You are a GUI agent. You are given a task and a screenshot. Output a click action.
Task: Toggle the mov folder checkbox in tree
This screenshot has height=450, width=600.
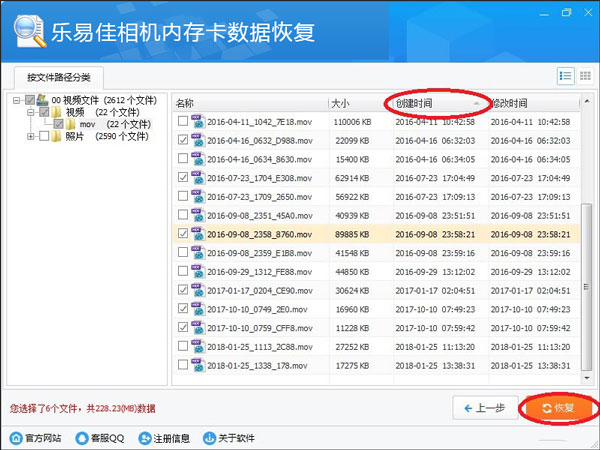coord(59,124)
